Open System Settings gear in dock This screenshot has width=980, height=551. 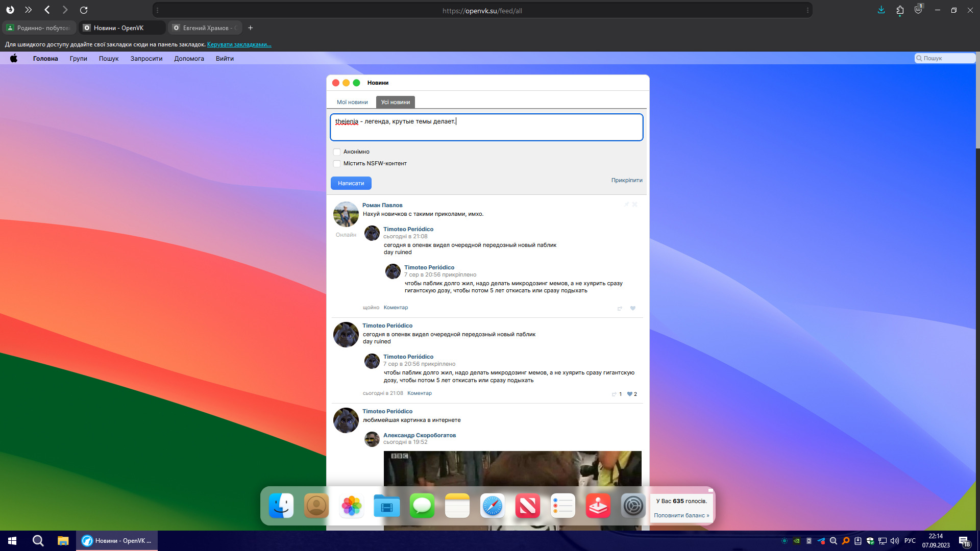pyautogui.click(x=633, y=506)
